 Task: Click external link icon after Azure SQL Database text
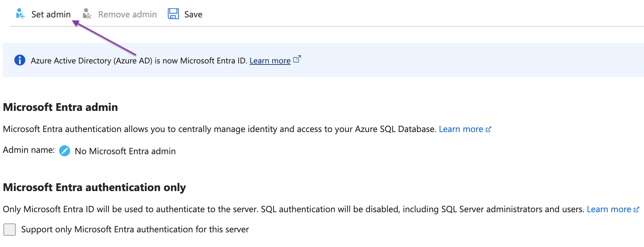[488, 129]
